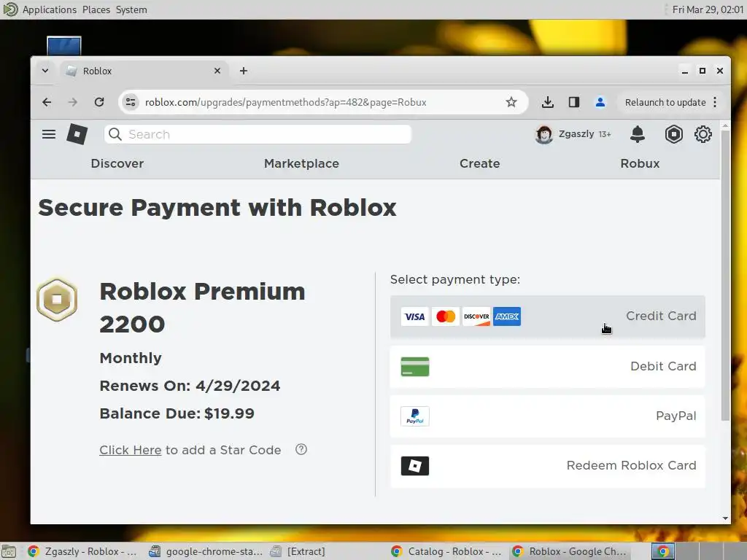
Task: Open the Places menu
Action: click(96, 9)
